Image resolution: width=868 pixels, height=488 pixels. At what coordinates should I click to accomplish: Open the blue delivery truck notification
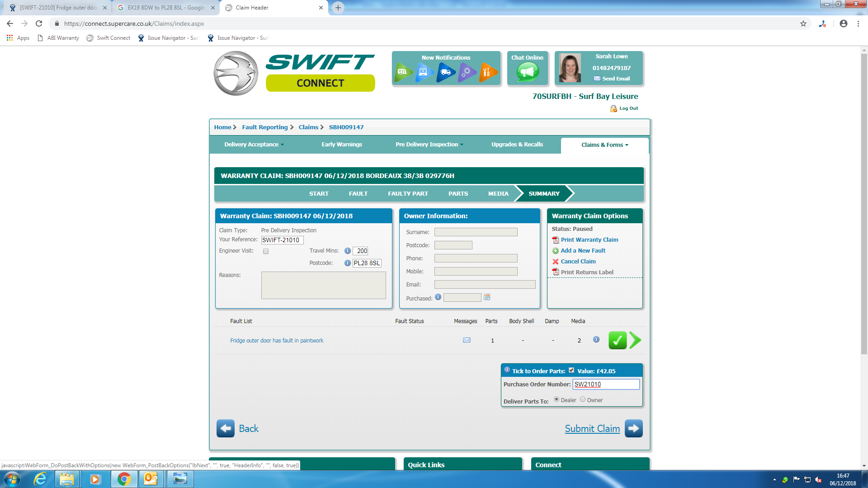(445, 72)
